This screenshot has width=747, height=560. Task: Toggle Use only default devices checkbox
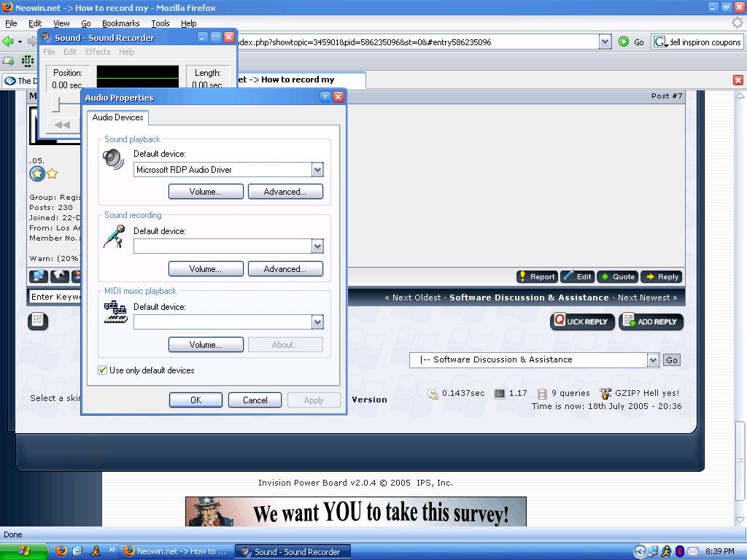coord(102,370)
